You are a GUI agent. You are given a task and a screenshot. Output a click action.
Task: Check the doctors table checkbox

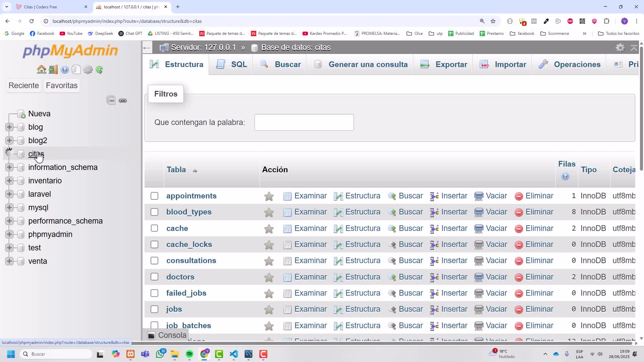coord(154,277)
